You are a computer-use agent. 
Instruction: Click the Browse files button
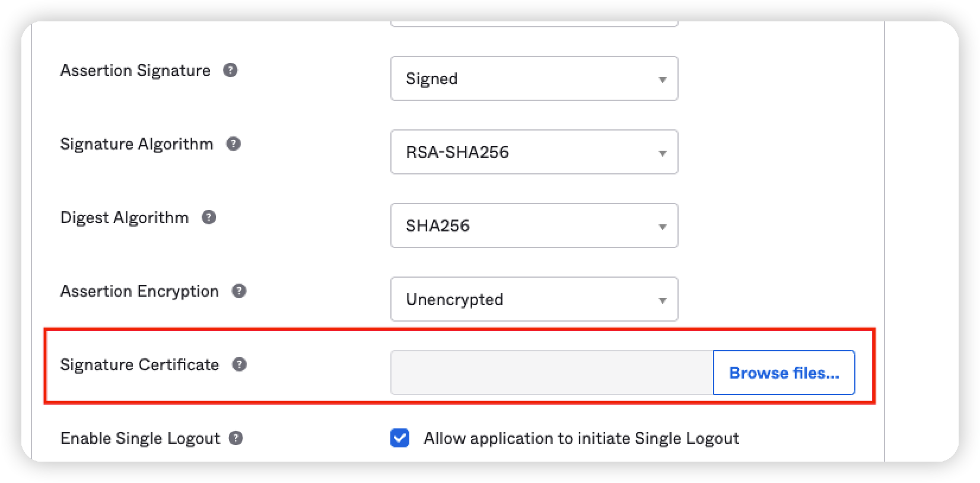784,373
